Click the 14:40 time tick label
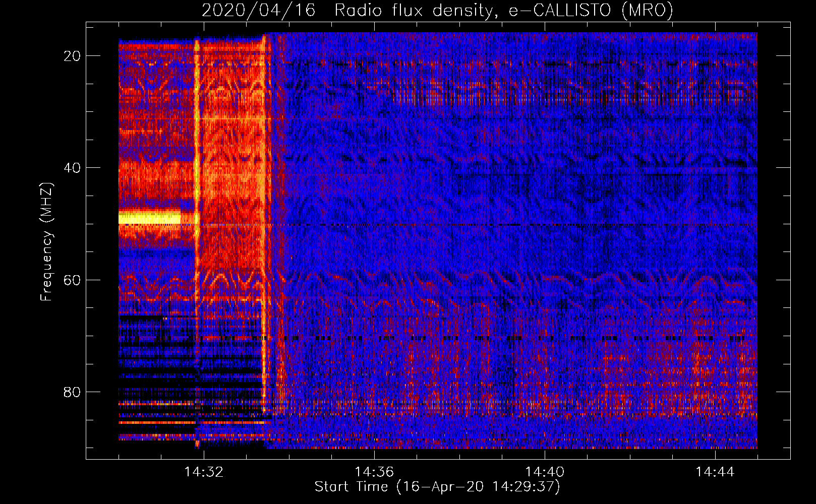 [x=545, y=472]
